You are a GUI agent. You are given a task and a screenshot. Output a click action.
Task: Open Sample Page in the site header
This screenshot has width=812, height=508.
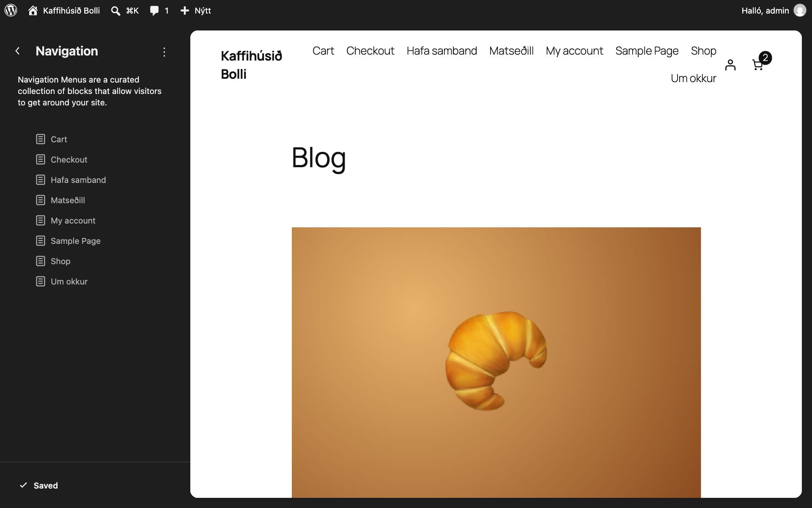pos(647,51)
